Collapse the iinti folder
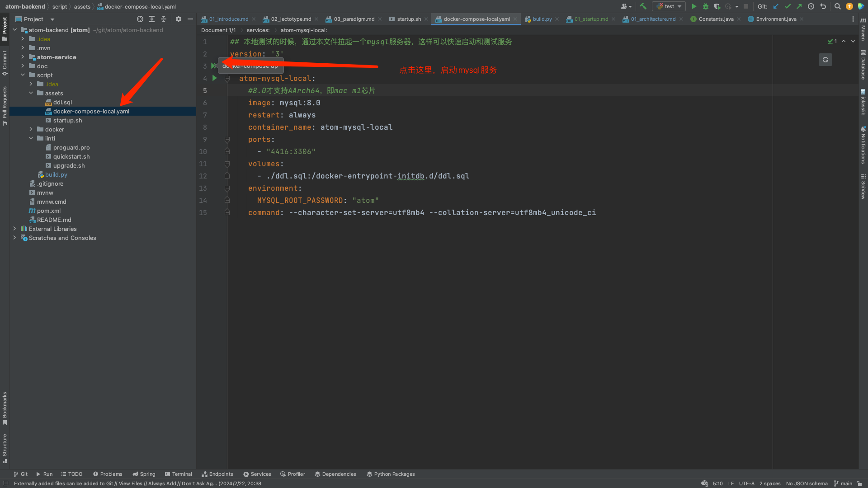Viewport: 868px width, 488px height. pyautogui.click(x=31, y=138)
